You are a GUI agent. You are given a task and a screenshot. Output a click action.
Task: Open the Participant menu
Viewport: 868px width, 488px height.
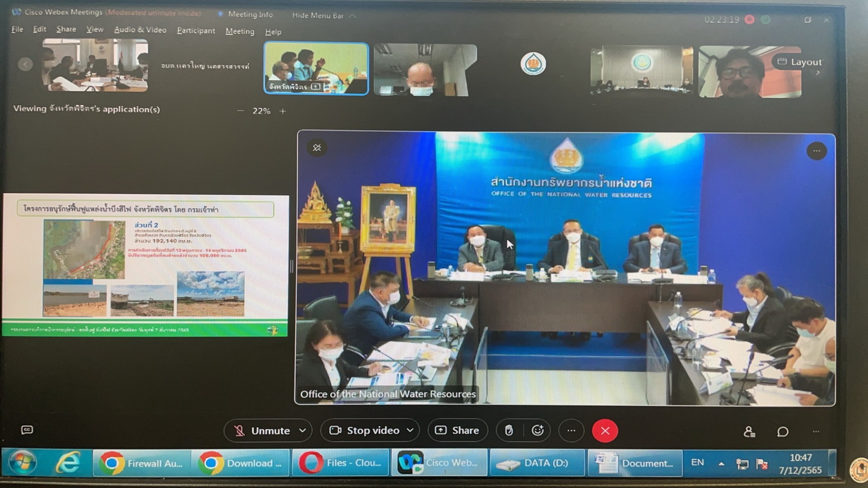[196, 31]
